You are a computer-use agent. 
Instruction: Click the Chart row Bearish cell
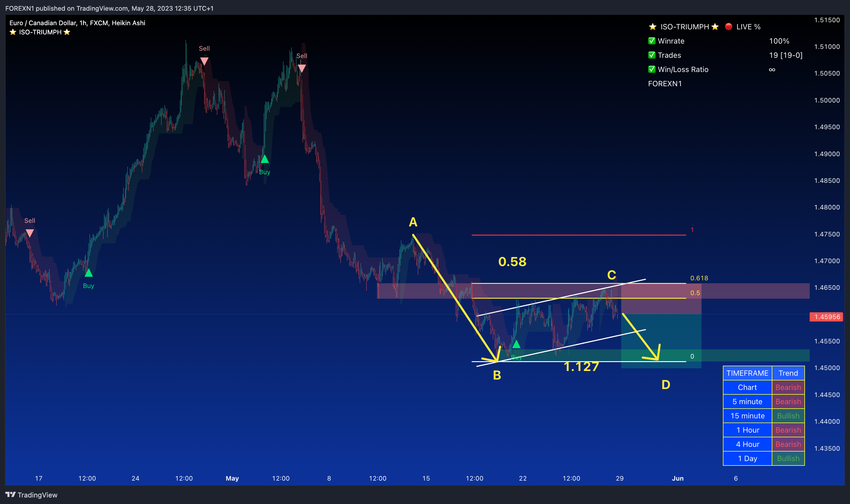pos(788,387)
